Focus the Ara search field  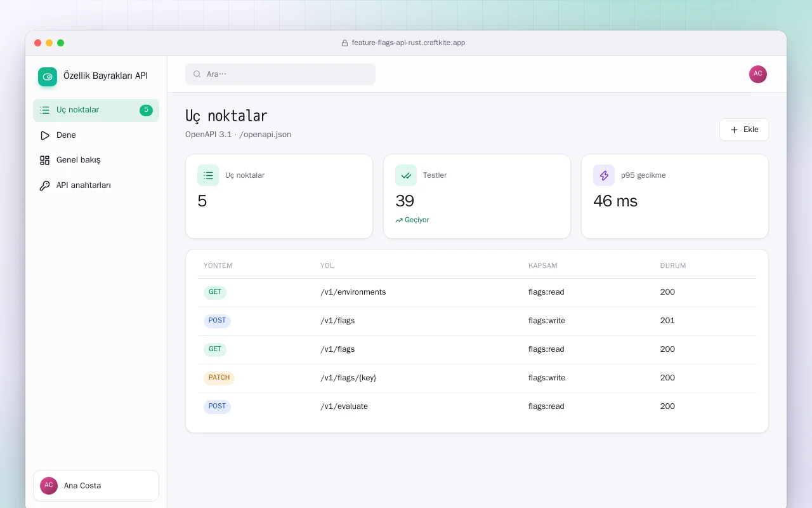click(280, 74)
